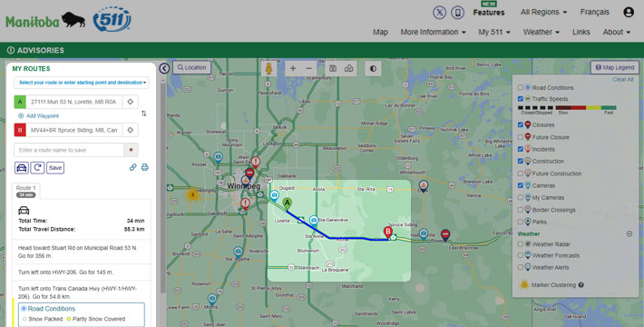Click the car drive-route icon button
This screenshot has height=327, width=644.
pyautogui.click(x=22, y=168)
